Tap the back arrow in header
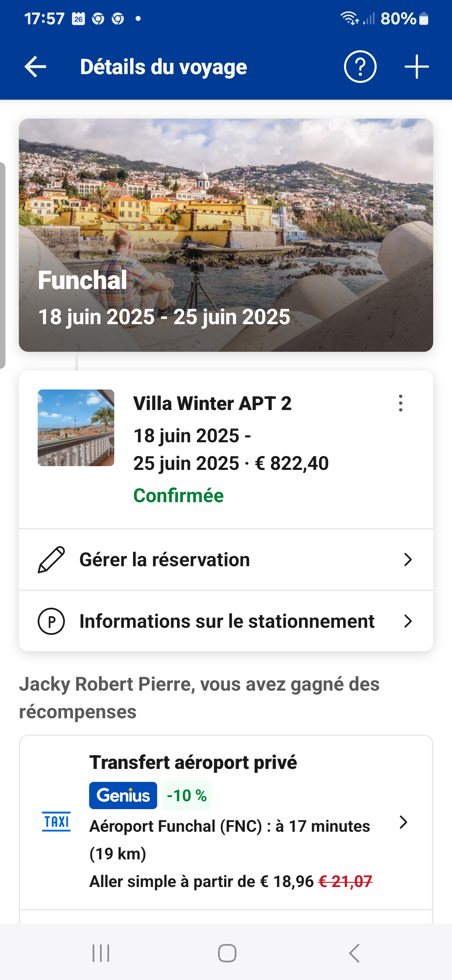This screenshot has width=452, height=980. tap(35, 67)
